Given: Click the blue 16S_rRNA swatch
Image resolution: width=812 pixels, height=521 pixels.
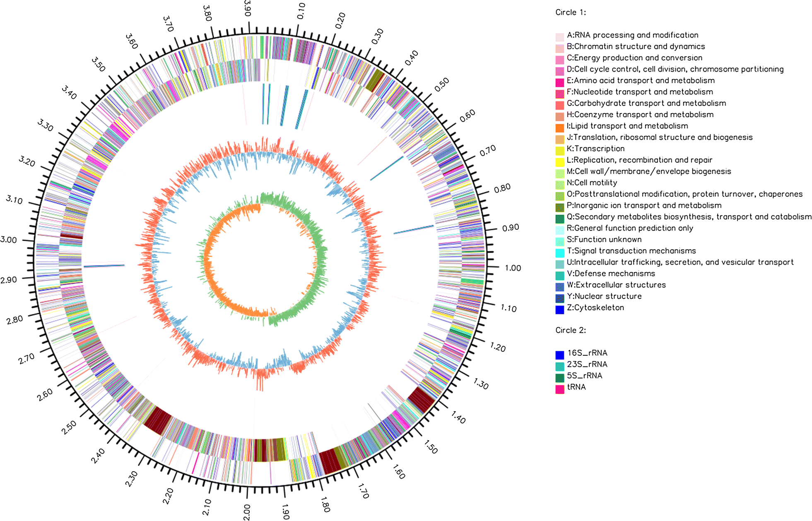Looking at the screenshot, I should (x=559, y=355).
